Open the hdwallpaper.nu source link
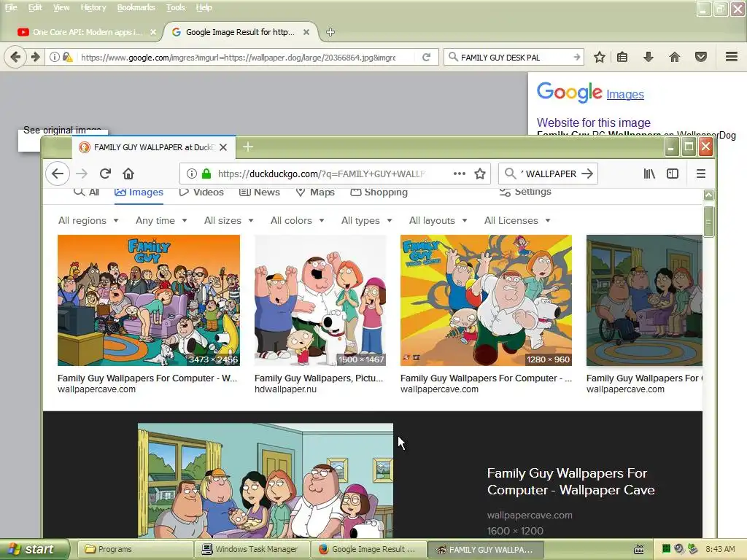747x560 pixels. tap(285, 389)
